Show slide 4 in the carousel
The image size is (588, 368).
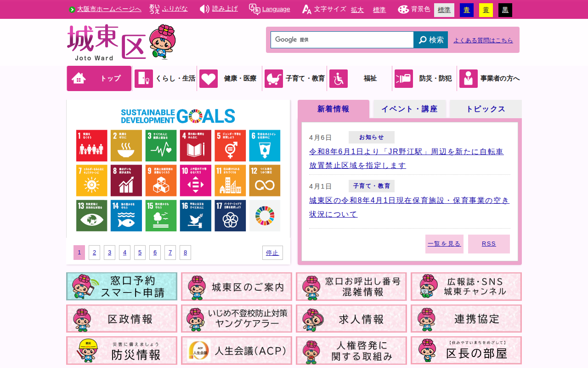tap(124, 253)
